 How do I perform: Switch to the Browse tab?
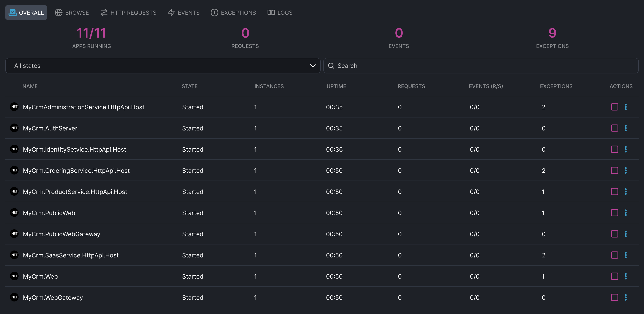point(72,13)
